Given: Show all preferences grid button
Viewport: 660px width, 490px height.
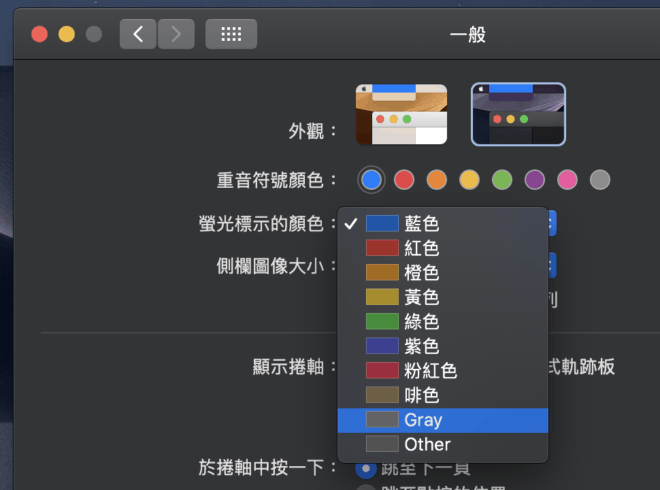Looking at the screenshot, I should pyautogui.click(x=231, y=34).
